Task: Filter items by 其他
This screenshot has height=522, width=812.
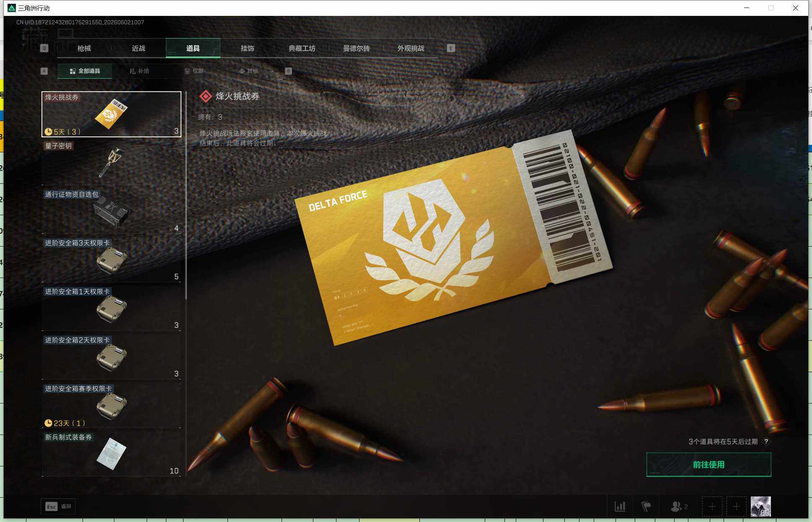Action: point(248,71)
